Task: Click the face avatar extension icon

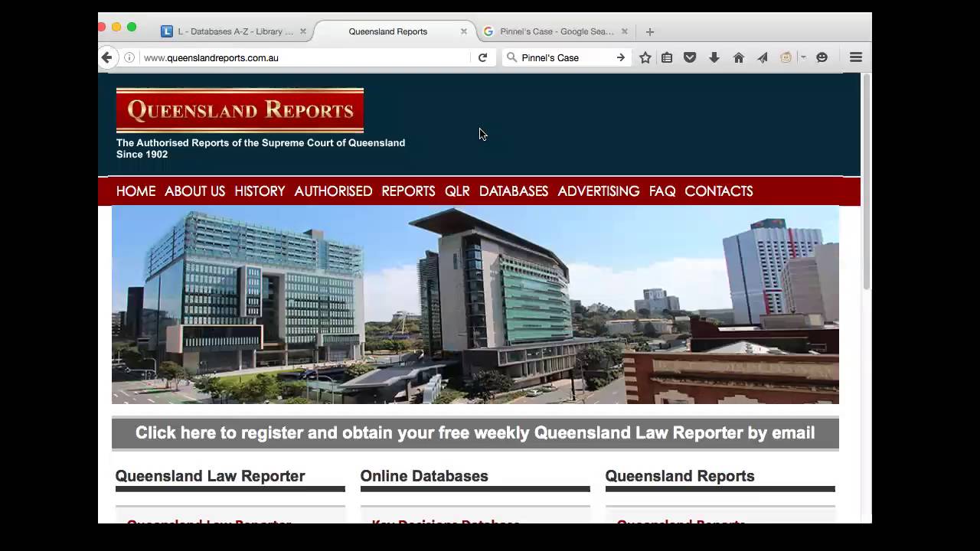Action: [x=786, y=57]
